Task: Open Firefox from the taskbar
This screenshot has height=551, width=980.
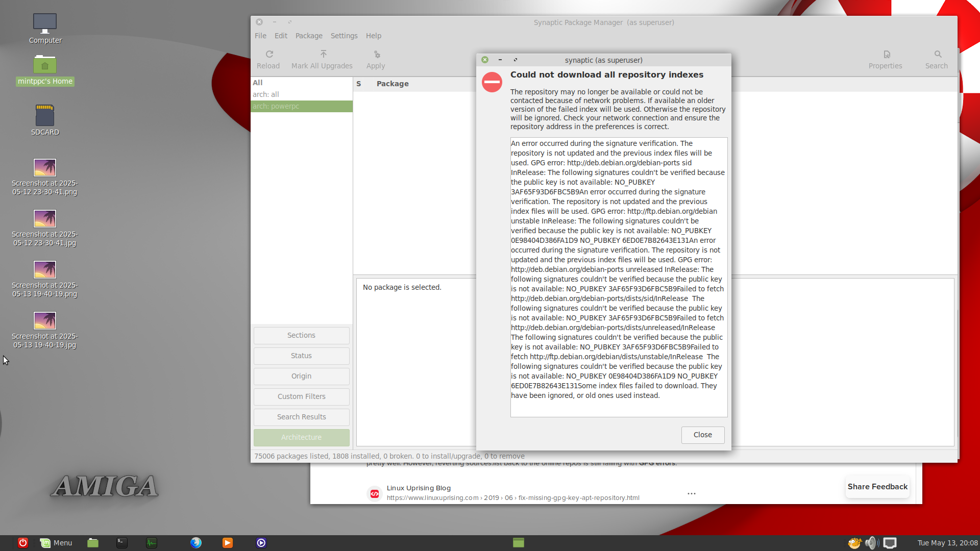Action: click(196, 543)
